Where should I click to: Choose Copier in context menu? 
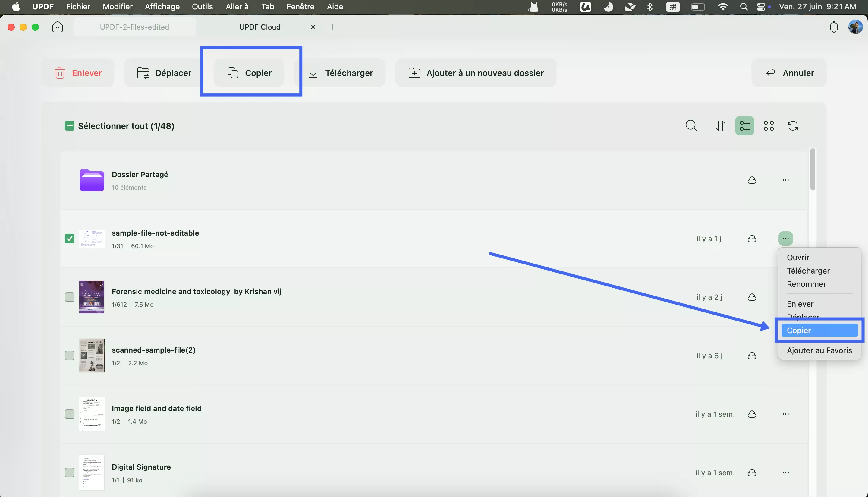tap(819, 331)
